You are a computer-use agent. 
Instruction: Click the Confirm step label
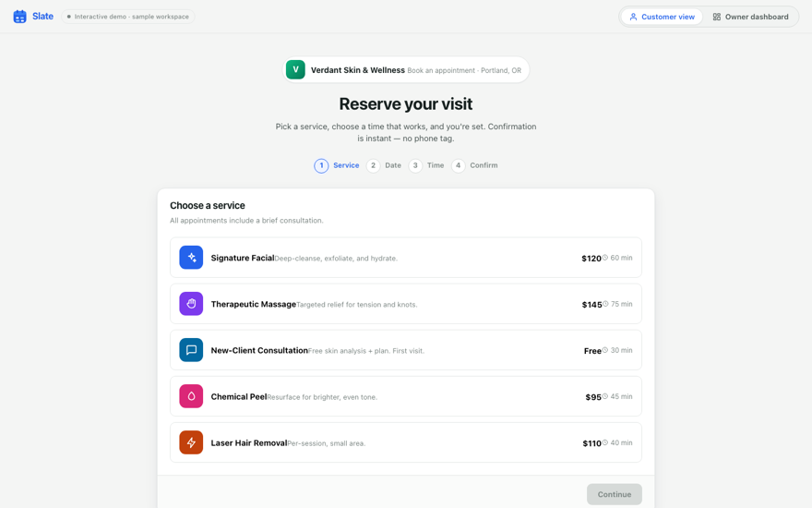pos(484,165)
